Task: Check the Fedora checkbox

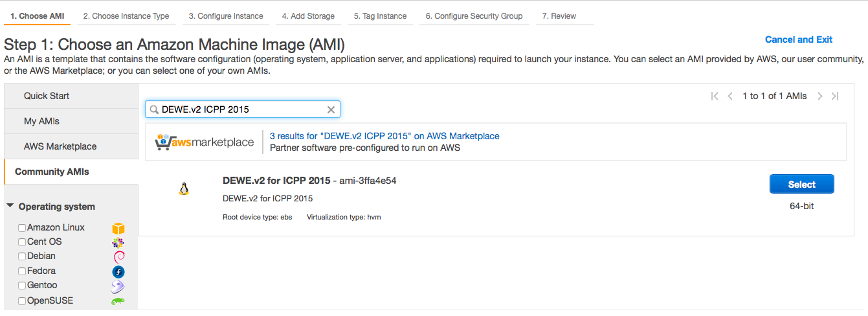Action: click(22, 271)
